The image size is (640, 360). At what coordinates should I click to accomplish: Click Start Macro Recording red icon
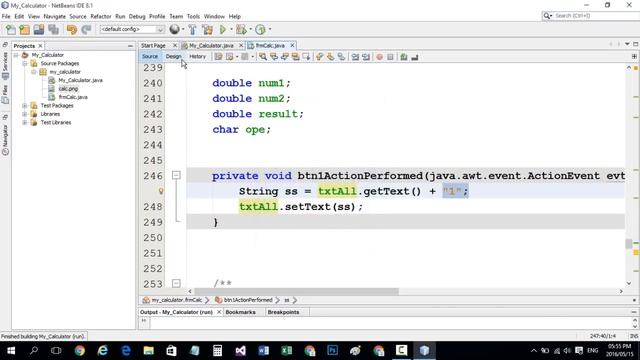point(380,57)
